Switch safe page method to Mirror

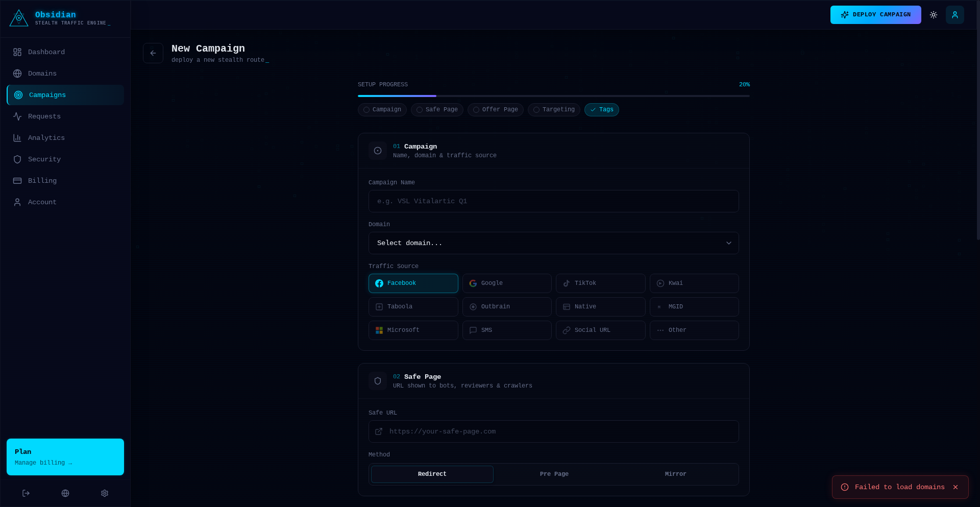(x=675, y=474)
